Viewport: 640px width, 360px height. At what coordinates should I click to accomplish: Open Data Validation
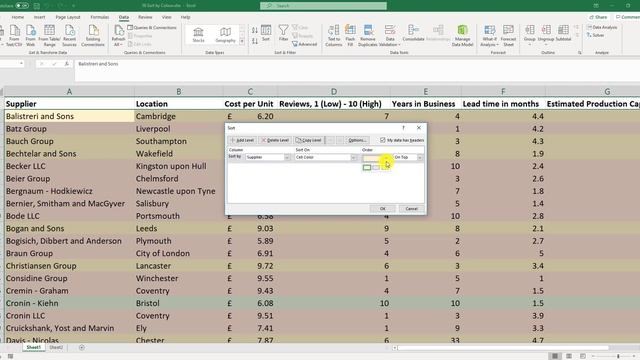click(390, 35)
